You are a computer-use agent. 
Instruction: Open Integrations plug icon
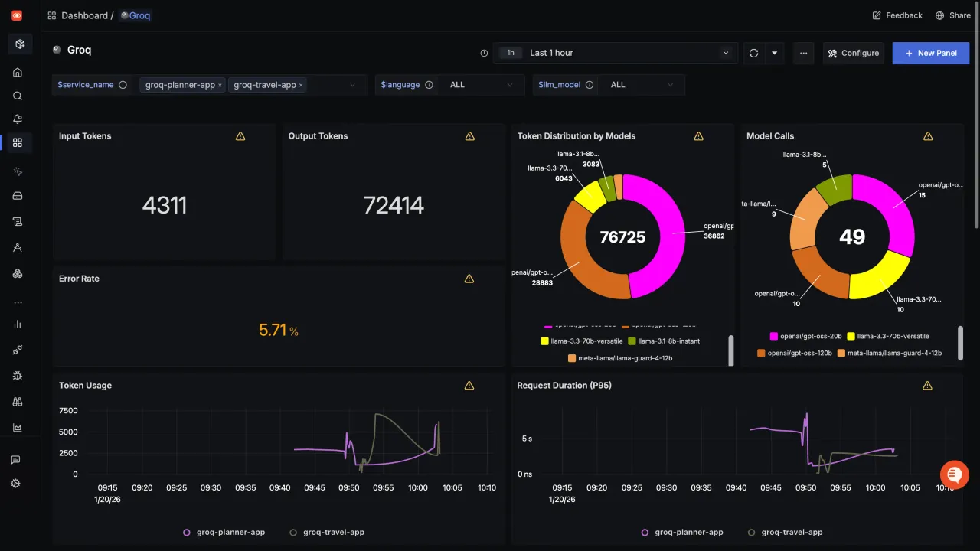point(18,350)
